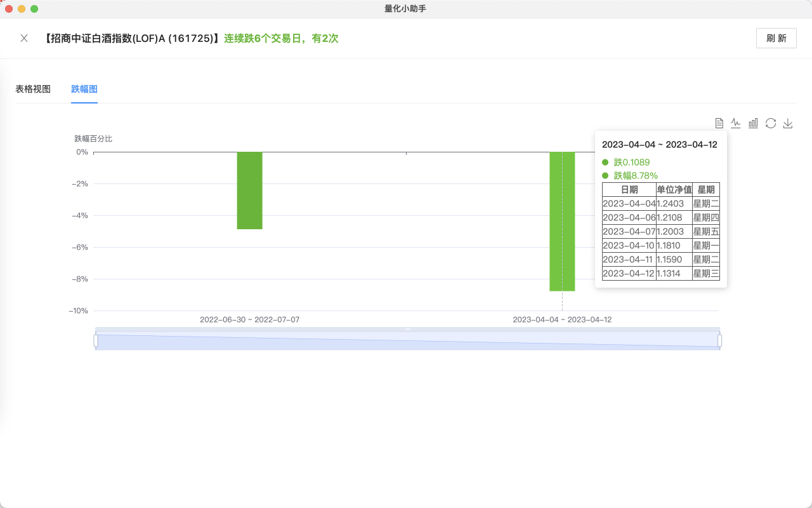Viewport: 812px width, 508px height.
Task: Click the left handle of the zoom slider
Action: coord(96,341)
